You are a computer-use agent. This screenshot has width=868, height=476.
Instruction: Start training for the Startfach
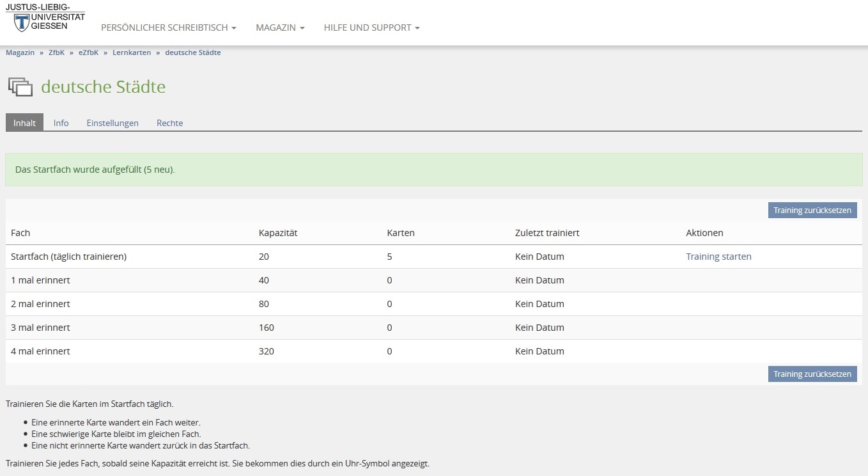pos(718,257)
